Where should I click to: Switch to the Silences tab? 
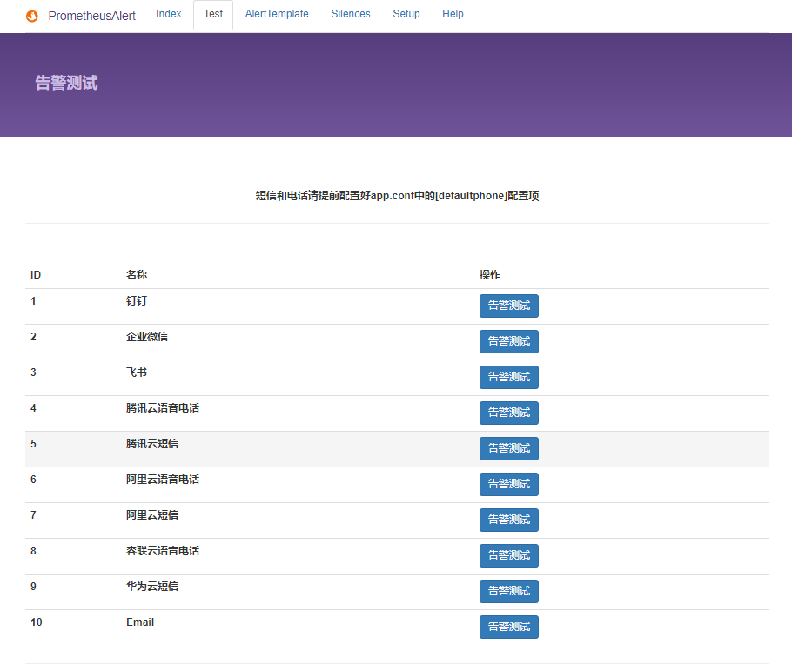(x=351, y=14)
